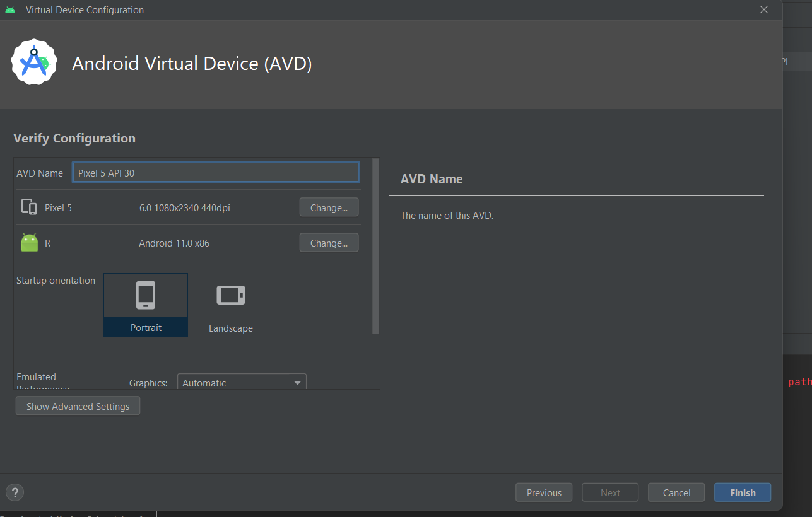Click Finish to create the AVD
The height and width of the screenshot is (517, 812).
click(743, 492)
